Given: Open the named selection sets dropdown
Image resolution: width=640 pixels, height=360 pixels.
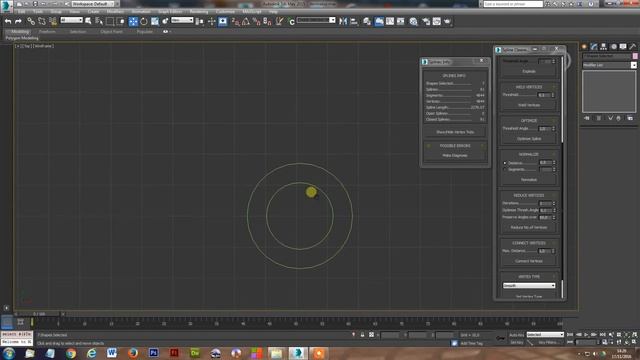Looking at the screenshot, I should (316, 20).
